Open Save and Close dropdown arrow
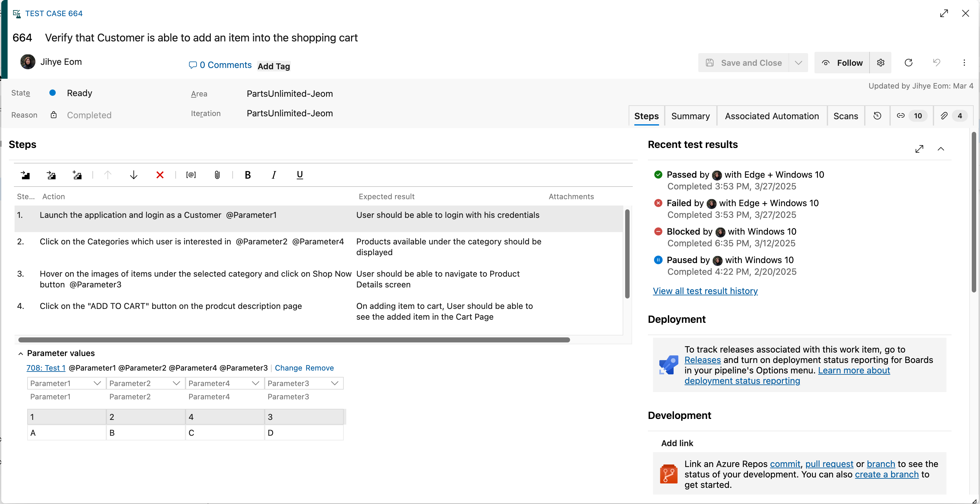Viewport: 980px width, 504px height. [798, 63]
